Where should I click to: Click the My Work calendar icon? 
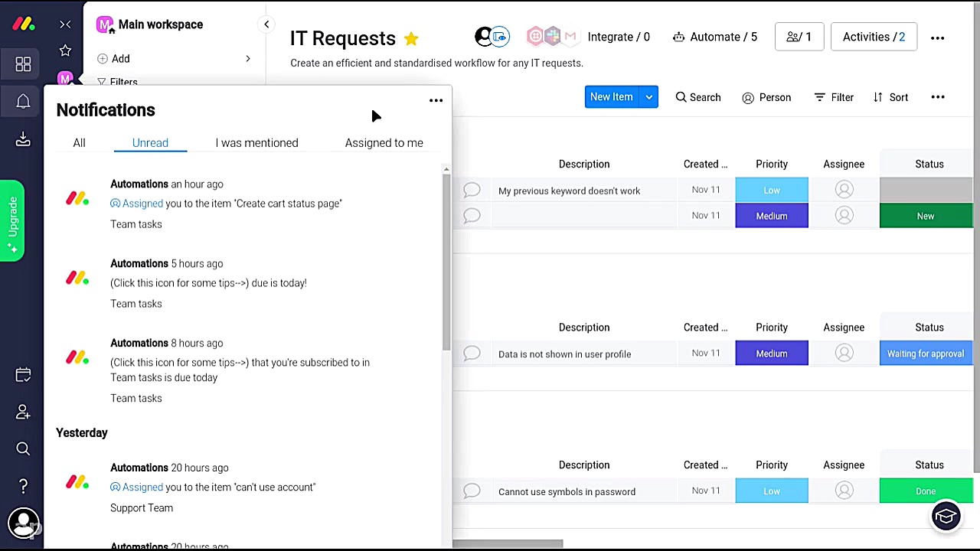click(x=23, y=375)
